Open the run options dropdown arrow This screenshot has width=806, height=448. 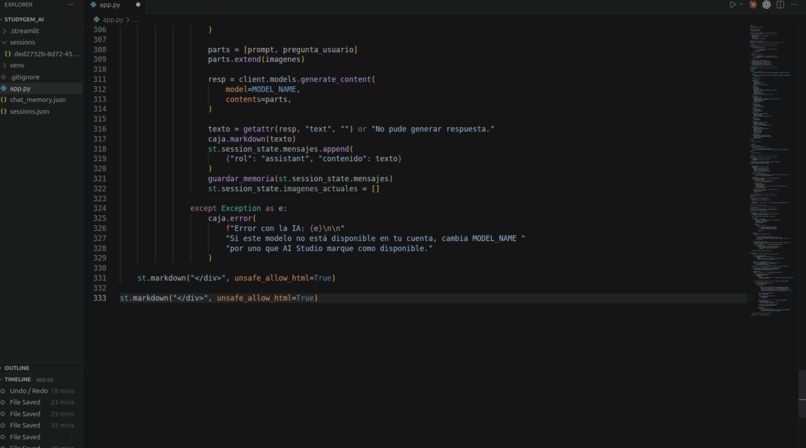(741, 5)
